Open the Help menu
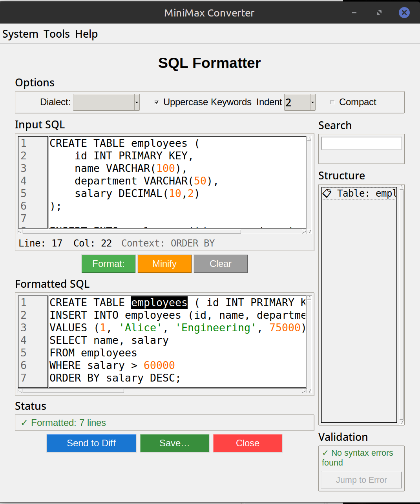 pos(86,34)
